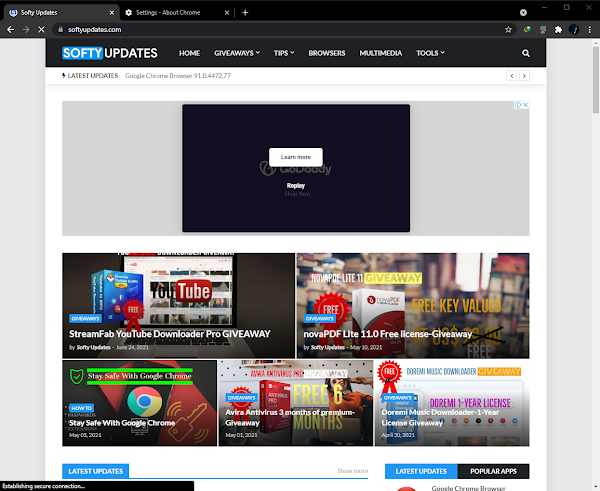This screenshot has height=491, width=600.
Task: Click the GIVEAWAYS tag on the Doremi card
Action: click(398, 398)
